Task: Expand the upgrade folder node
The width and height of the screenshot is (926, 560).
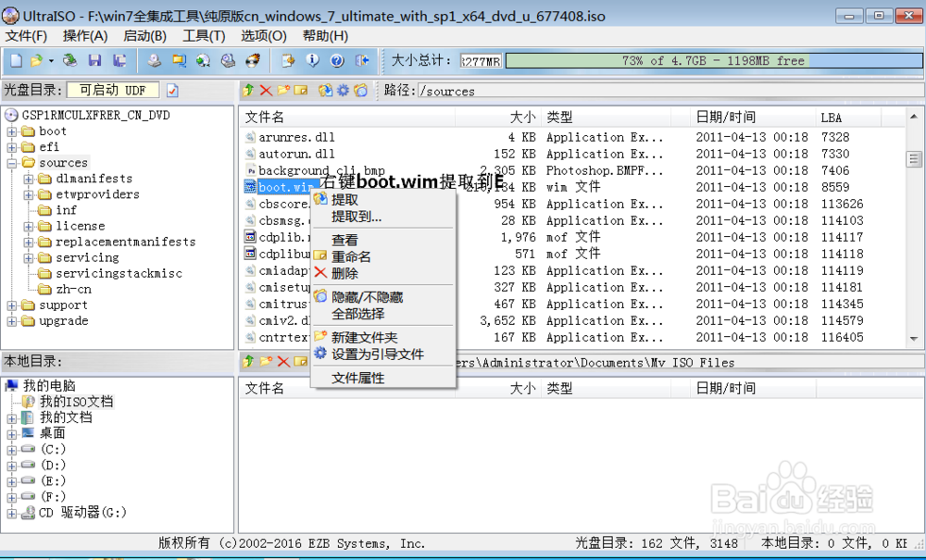Action: tap(12, 321)
